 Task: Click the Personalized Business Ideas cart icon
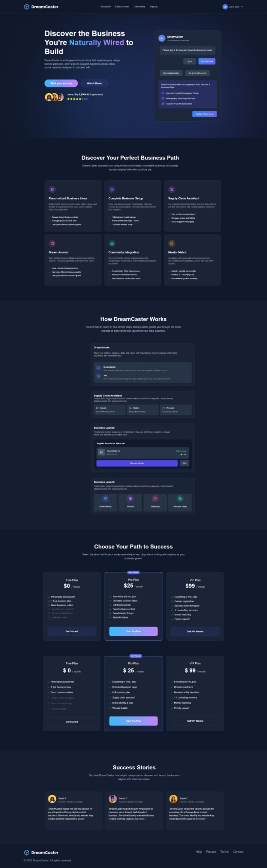(52, 190)
